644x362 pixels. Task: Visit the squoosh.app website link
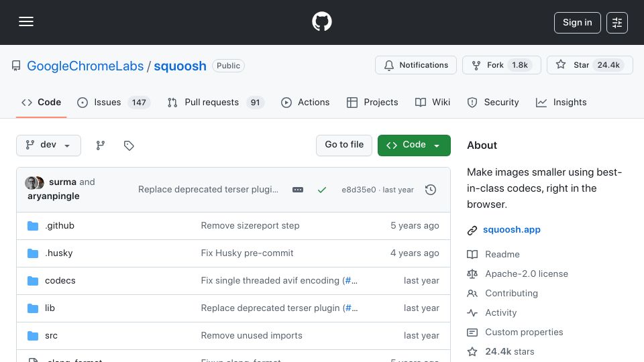[512, 229]
